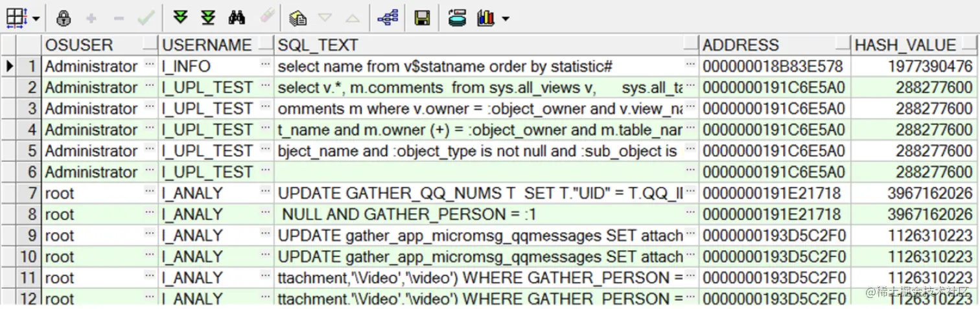Switch to single record view icon

pos(298,18)
